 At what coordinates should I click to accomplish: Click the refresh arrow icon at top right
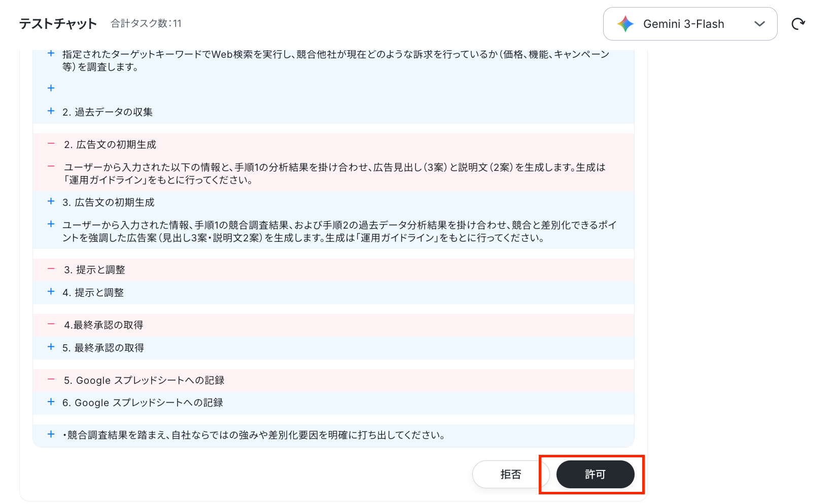pos(798,24)
